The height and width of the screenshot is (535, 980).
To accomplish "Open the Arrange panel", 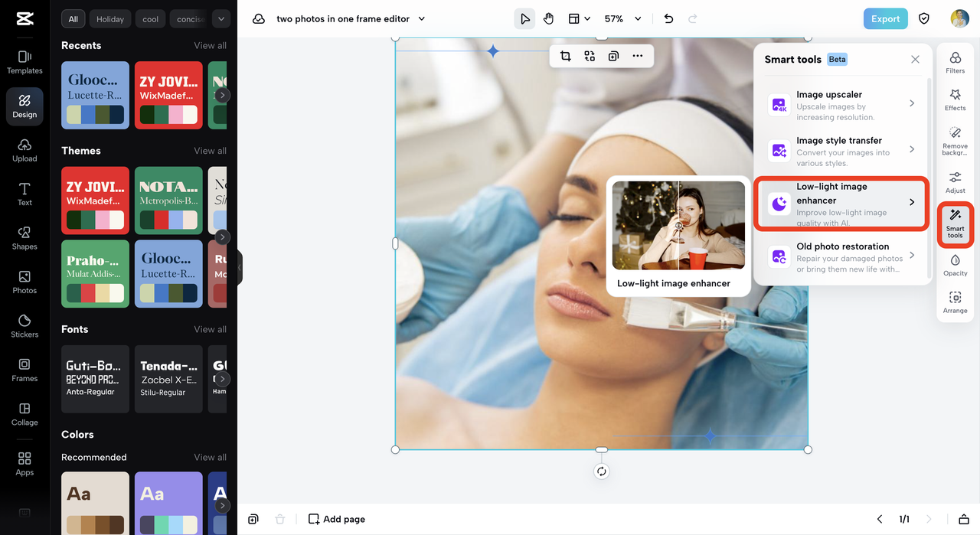I will [x=955, y=302].
